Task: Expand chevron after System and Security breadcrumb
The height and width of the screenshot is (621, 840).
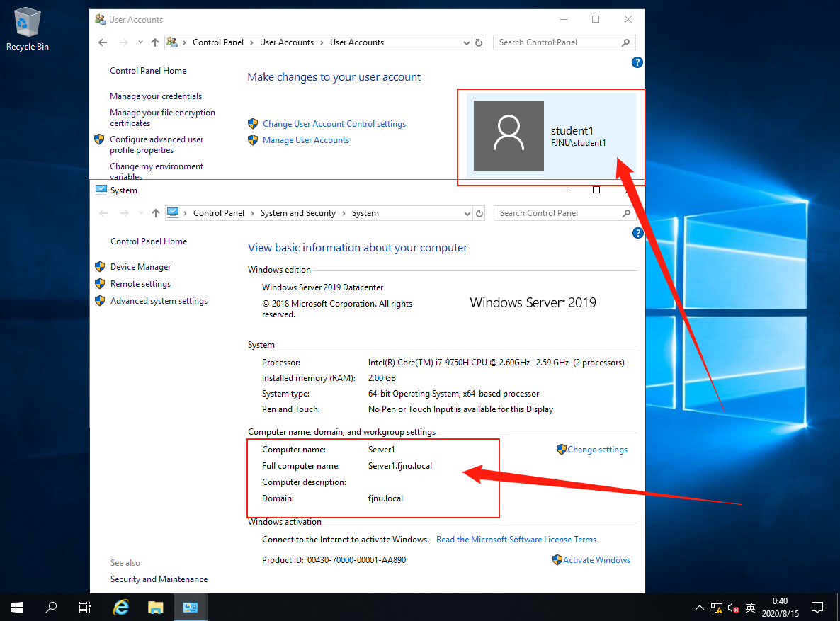Action: [344, 213]
